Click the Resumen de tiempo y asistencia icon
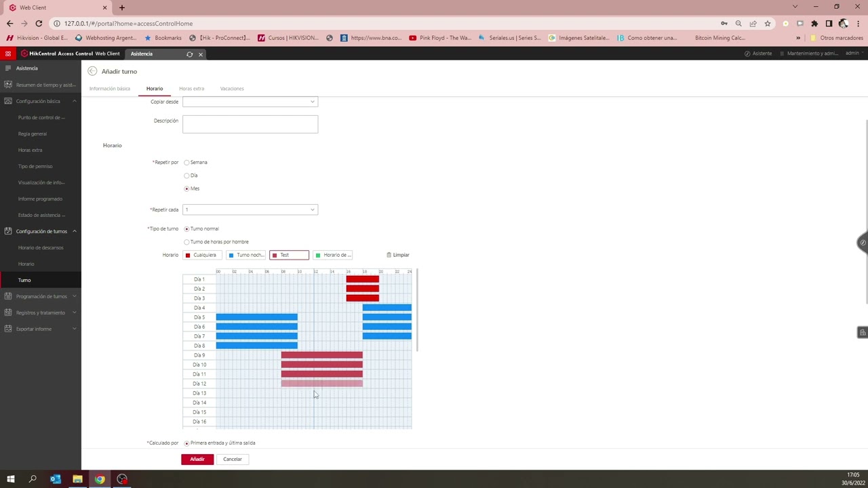Viewport: 868px width, 488px height. (8, 85)
